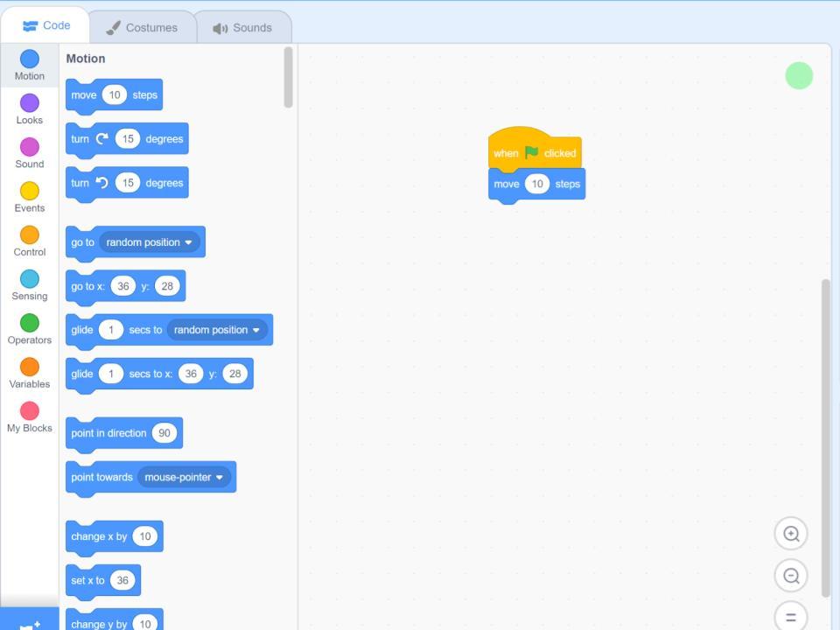The image size is (840, 630).
Task: Edit the y value in the go to x y block
Action: point(167,286)
